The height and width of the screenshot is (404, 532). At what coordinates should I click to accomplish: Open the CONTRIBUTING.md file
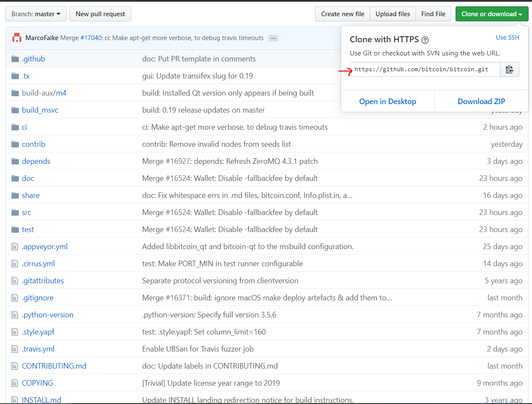tap(54, 366)
